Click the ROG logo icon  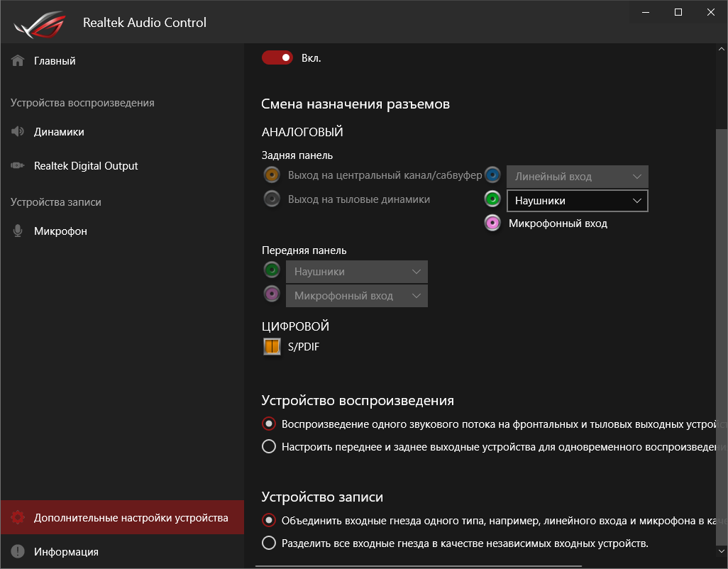(x=41, y=23)
